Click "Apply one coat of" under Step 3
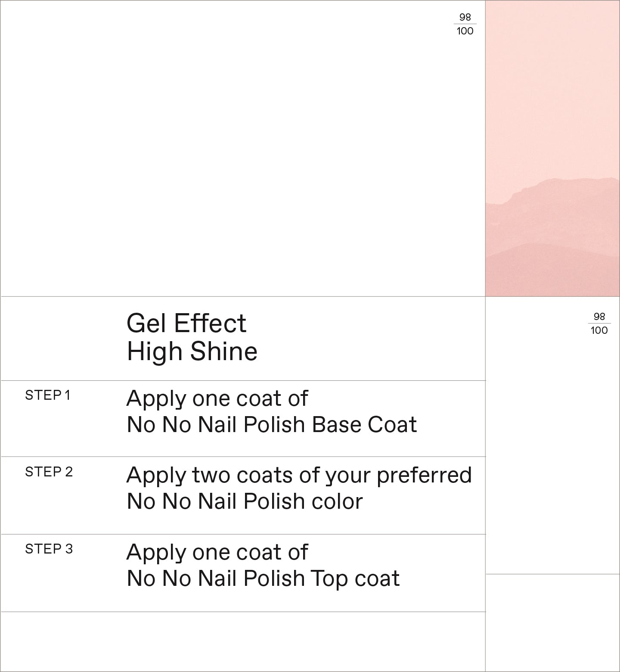The height and width of the screenshot is (672, 620). click(x=217, y=552)
